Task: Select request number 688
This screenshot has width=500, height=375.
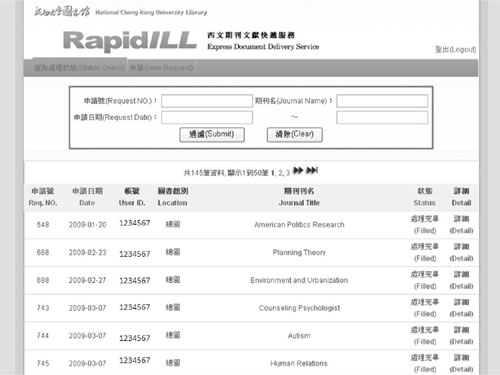Action: pos(43,280)
